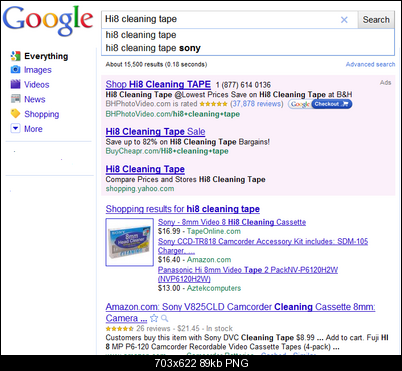
Task: Open 'Sony - 8mm Video 8 Hi8 Cleaning Cassette'
Action: point(232,222)
